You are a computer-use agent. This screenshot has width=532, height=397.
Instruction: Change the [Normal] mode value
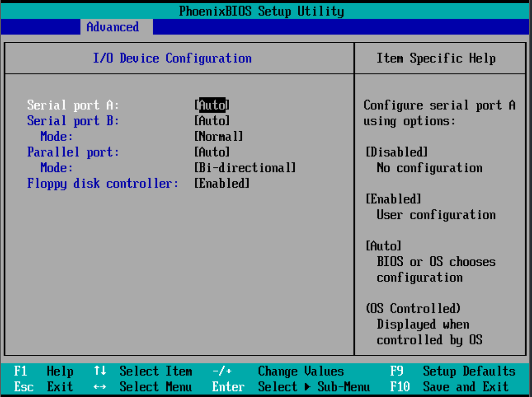(218, 137)
